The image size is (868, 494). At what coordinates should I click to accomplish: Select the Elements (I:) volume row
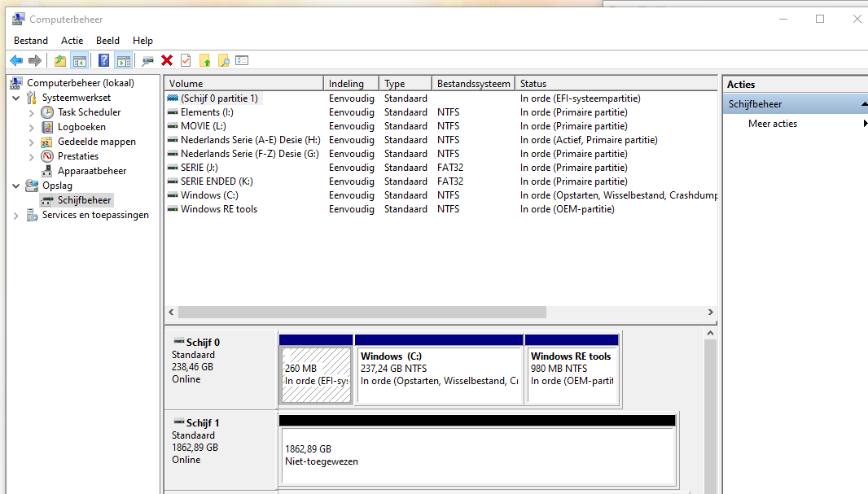coord(441,112)
